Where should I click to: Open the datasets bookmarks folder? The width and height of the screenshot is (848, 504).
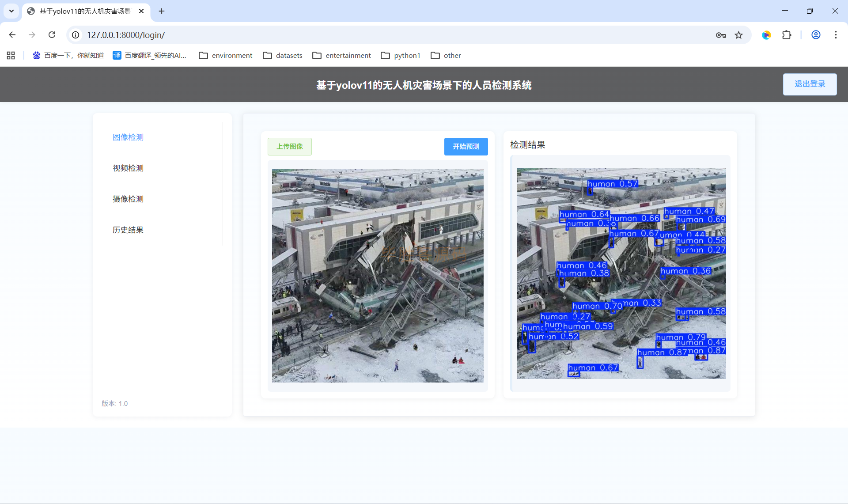[x=283, y=55]
